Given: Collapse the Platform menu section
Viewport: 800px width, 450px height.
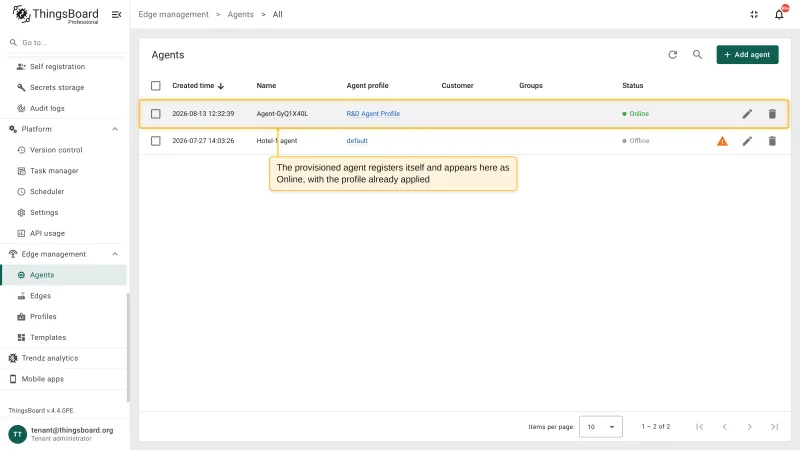Looking at the screenshot, I should click(115, 129).
